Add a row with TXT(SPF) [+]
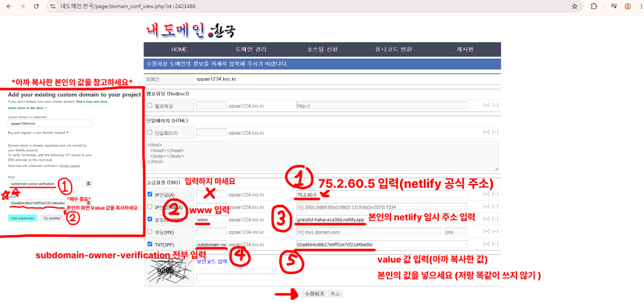Screen dimensions: 644x303 (486, 244)
